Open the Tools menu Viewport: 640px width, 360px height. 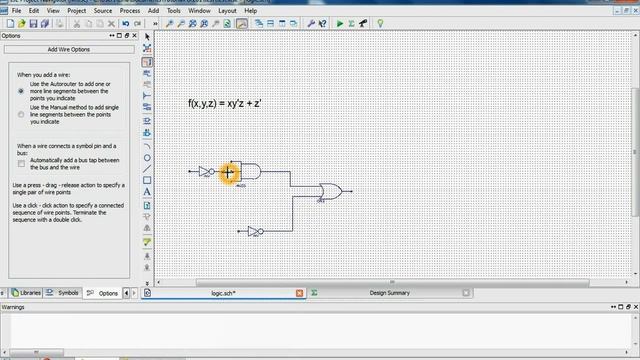(173, 11)
